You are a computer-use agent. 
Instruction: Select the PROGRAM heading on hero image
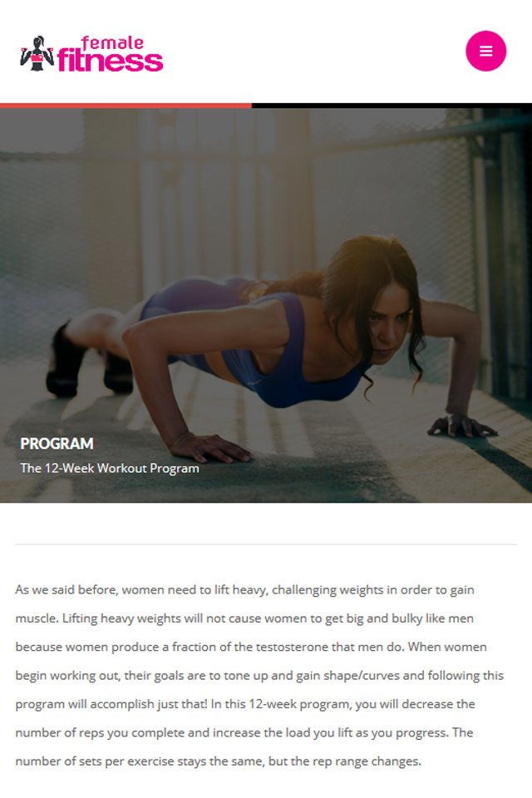point(57,443)
